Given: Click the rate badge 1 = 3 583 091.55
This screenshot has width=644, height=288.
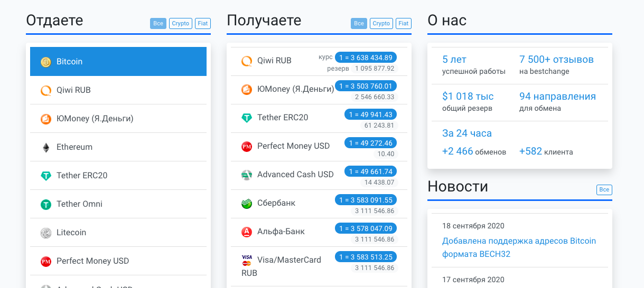Looking at the screenshot, I should (x=366, y=200).
